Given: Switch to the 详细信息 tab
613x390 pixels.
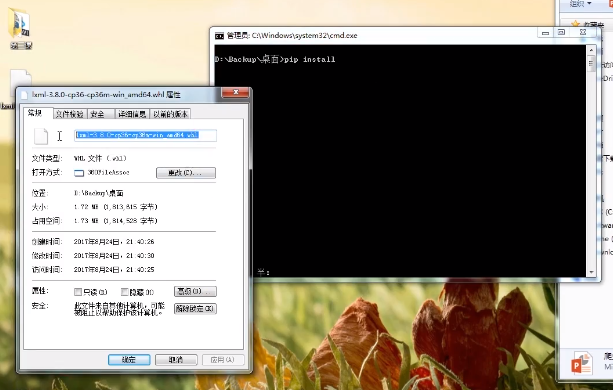Looking at the screenshot, I should pos(132,114).
